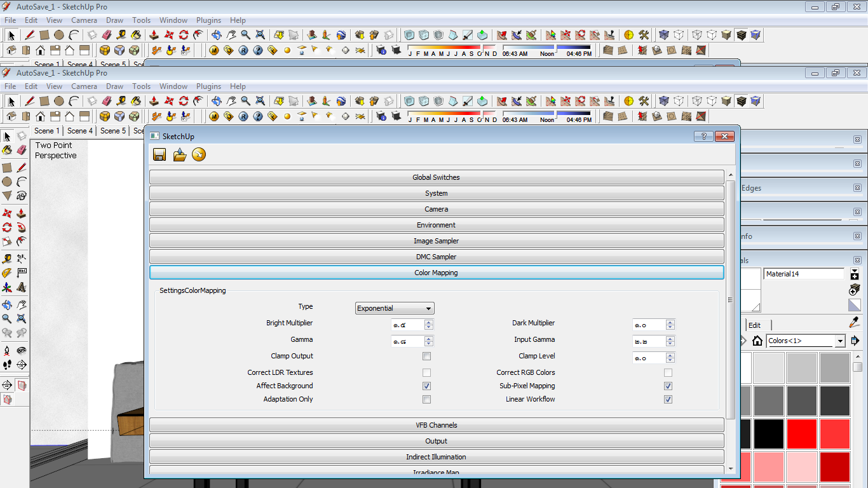This screenshot has height=488, width=868.
Task: Click the materials home house icon
Action: tap(757, 341)
